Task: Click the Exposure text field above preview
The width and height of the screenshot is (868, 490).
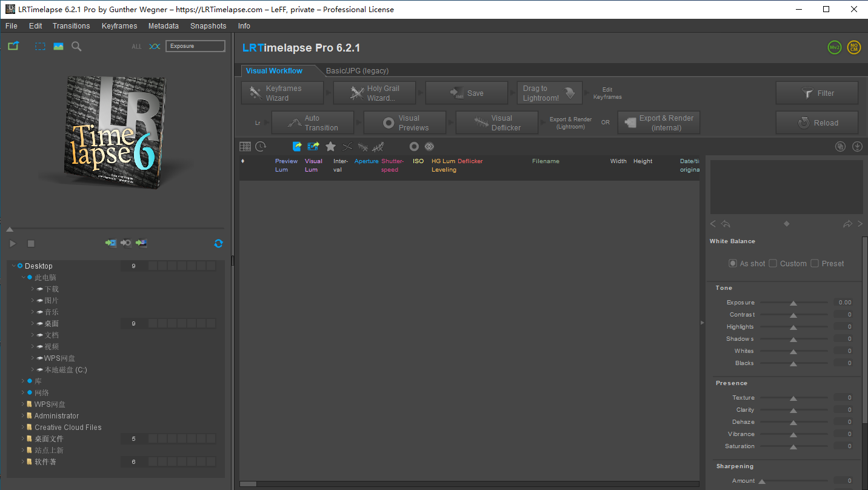Action: 196,46
